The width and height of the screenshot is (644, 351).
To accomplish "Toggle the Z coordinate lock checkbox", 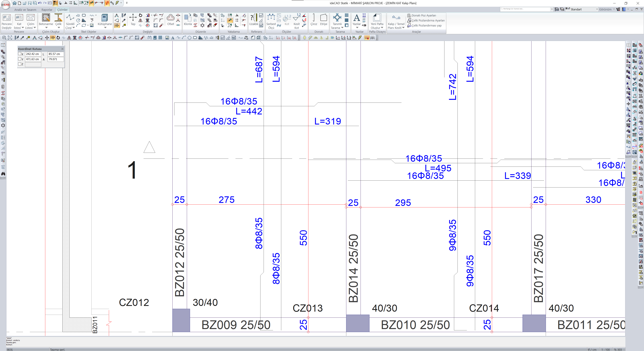I will point(20,64).
